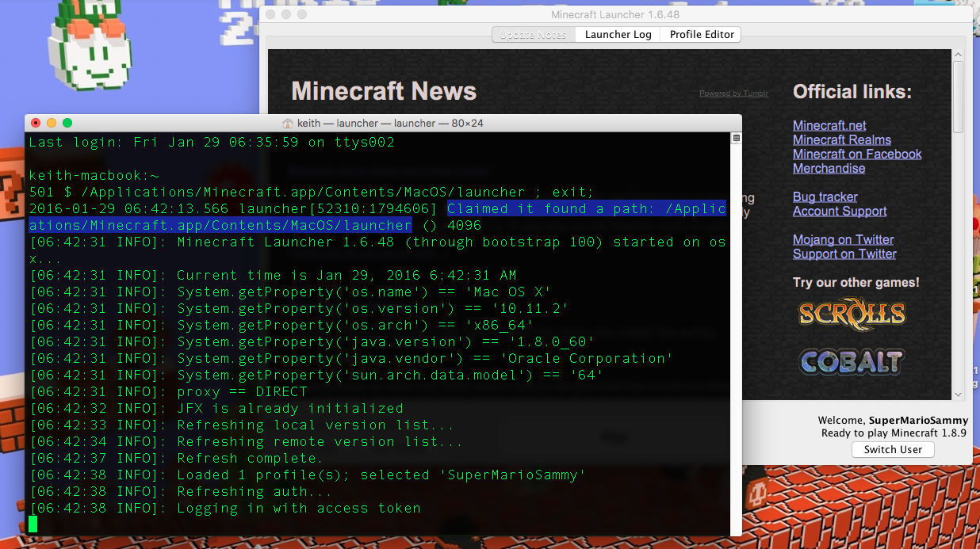Screen dimensions: 980x549
Task: Follow the Support on Twitter link
Action: (844, 254)
